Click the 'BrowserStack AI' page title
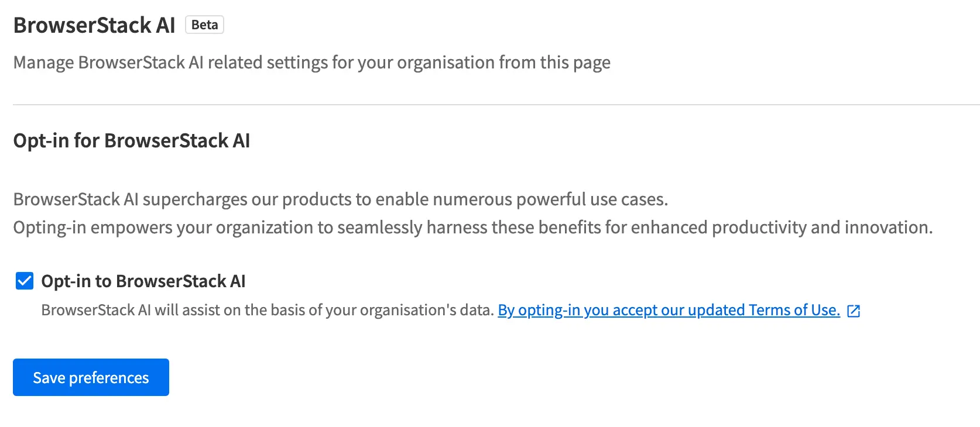This screenshot has width=980, height=427. click(x=94, y=25)
